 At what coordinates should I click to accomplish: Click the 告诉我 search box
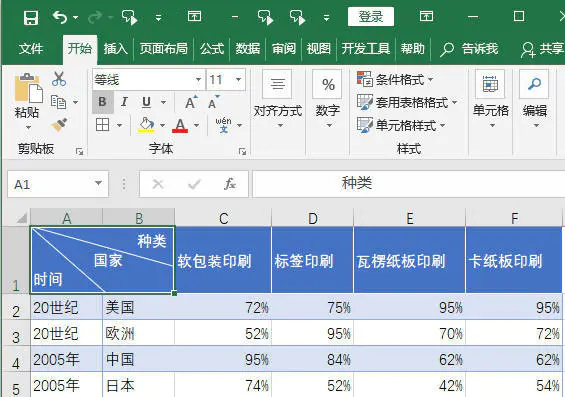click(x=469, y=49)
